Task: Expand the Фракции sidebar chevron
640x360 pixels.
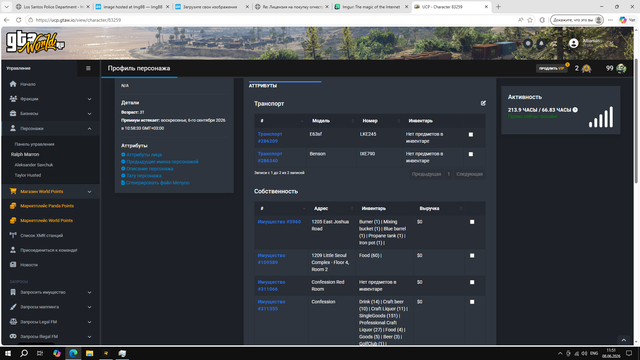Action: [89, 99]
